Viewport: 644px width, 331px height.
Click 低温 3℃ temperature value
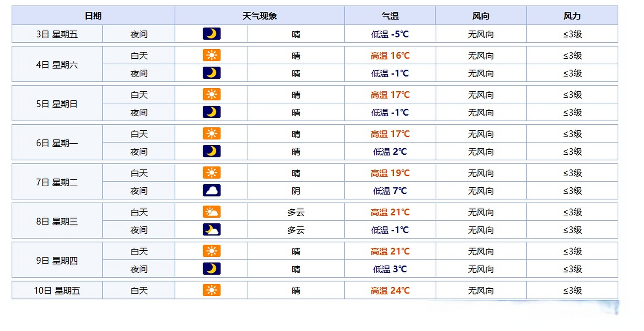click(390, 269)
